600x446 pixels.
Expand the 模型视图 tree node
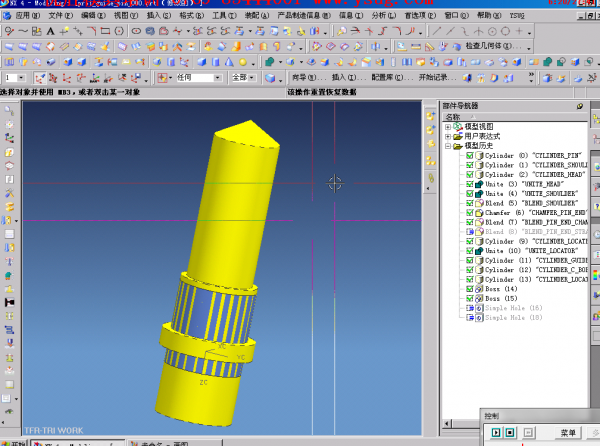point(448,127)
